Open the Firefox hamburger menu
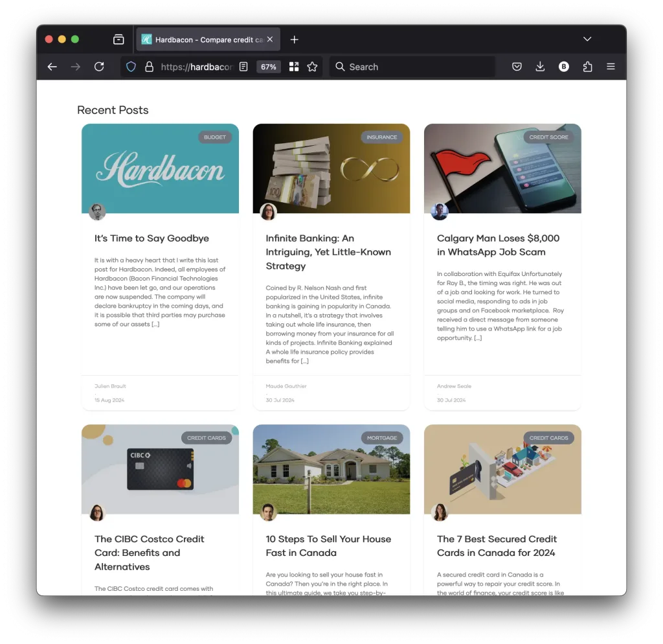Image resolution: width=663 pixels, height=644 pixels. coord(611,67)
